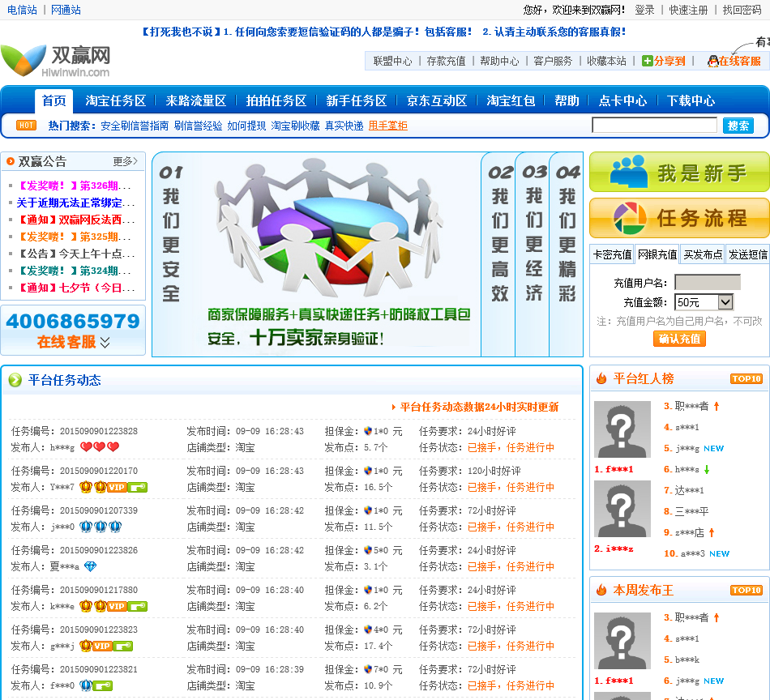770x700 pixels.
Task: Click the green 分享到 plus icon
Action: 648,61
